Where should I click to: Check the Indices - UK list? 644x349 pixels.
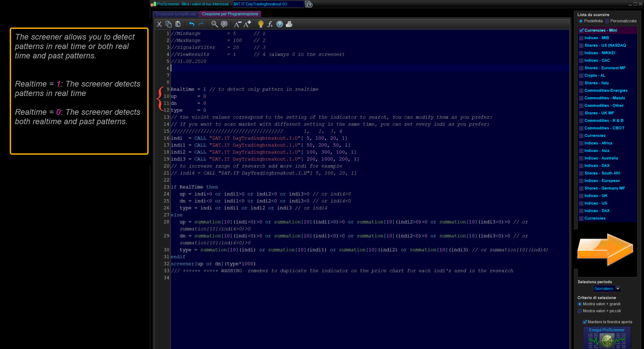coord(581,196)
